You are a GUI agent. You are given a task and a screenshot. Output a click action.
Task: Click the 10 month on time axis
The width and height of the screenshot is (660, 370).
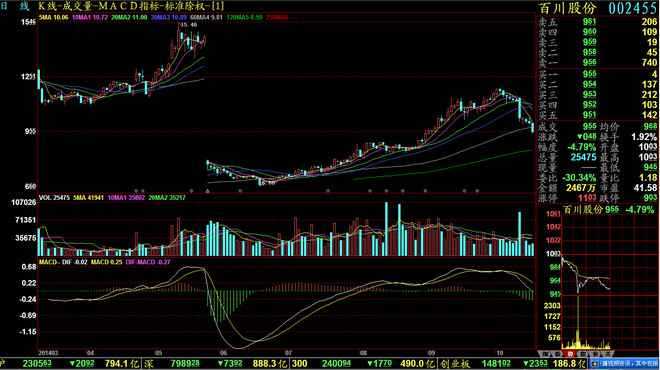pos(500,353)
